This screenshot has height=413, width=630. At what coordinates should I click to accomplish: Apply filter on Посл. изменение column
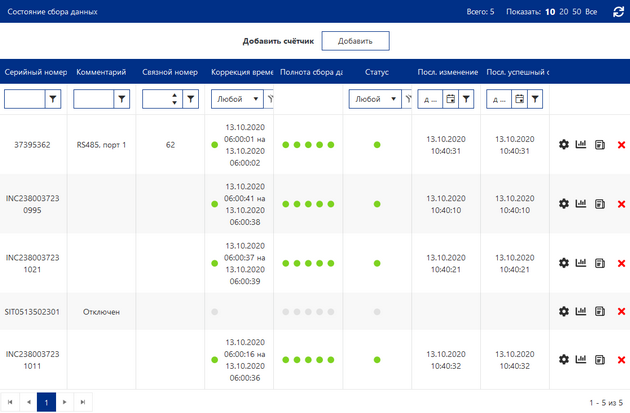(x=466, y=99)
